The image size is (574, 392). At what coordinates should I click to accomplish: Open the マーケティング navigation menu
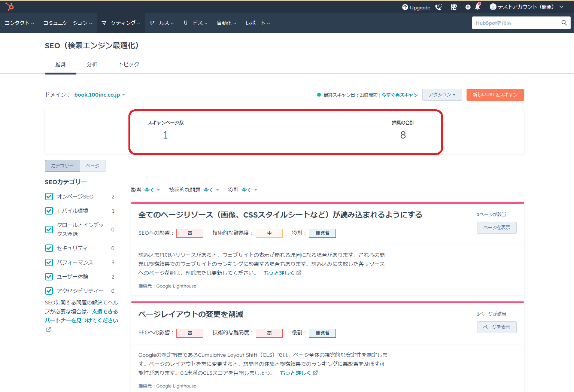[x=121, y=23]
